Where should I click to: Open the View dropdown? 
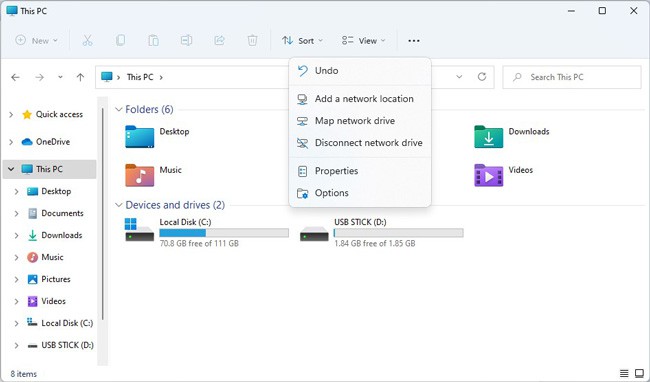pos(364,41)
